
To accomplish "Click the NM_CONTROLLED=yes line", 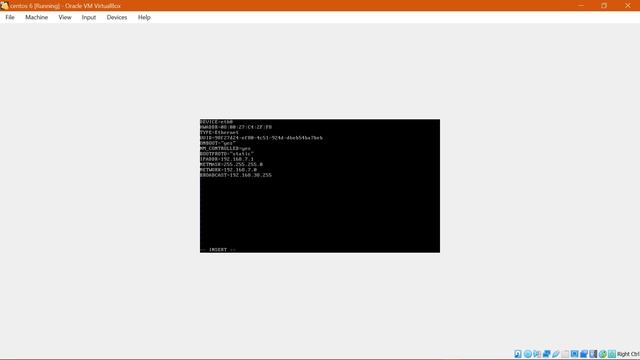I will (x=225, y=148).
